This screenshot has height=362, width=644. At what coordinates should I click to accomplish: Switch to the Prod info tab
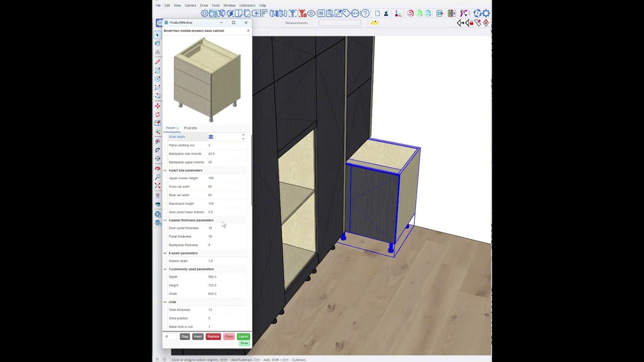pyautogui.click(x=190, y=128)
